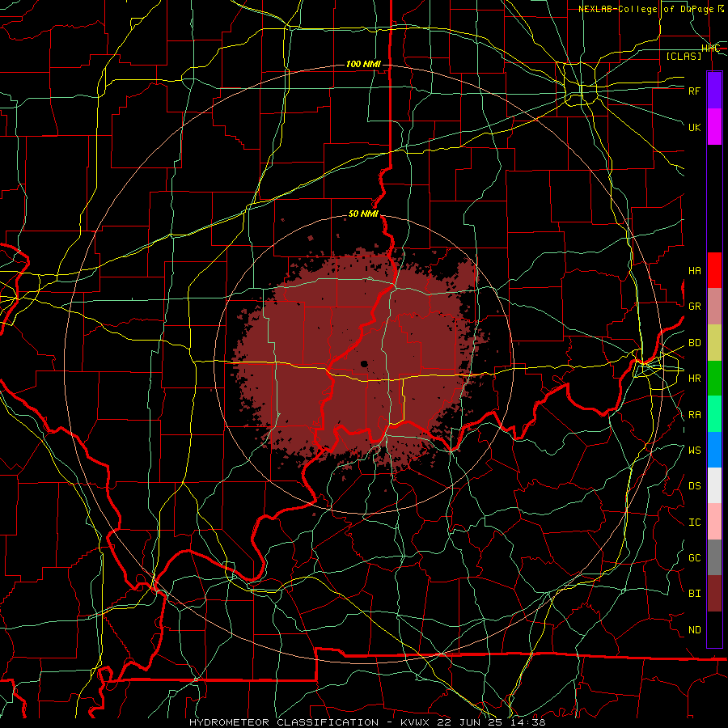Click the ND black legend swatch

tap(714, 629)
